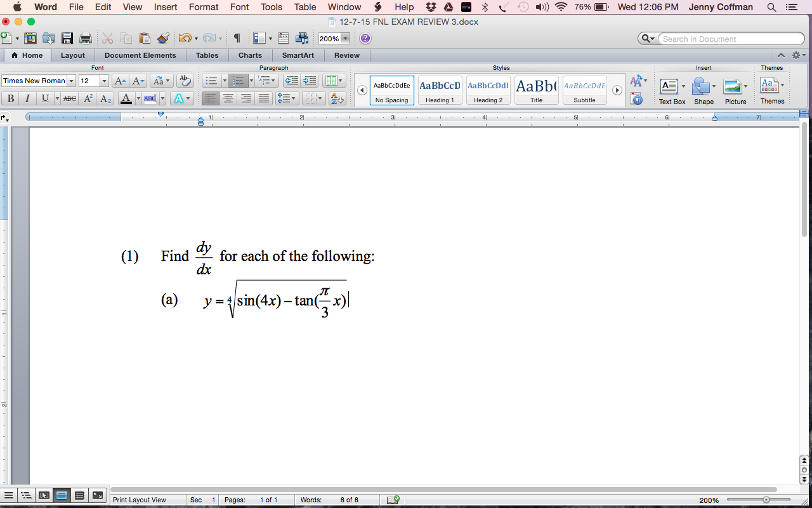Switch to Draft view icon
The width and height of the screenshot is (812, 508).
tap(9, 495)
